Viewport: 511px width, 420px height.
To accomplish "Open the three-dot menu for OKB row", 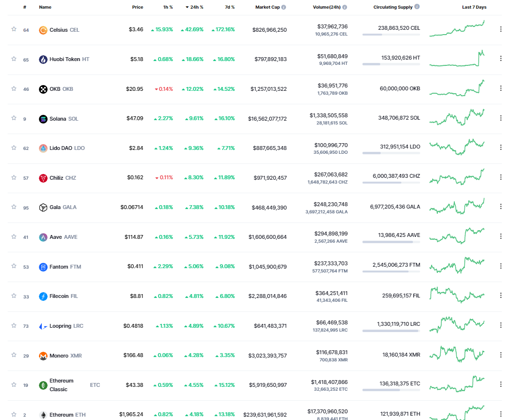I will 500,89.
